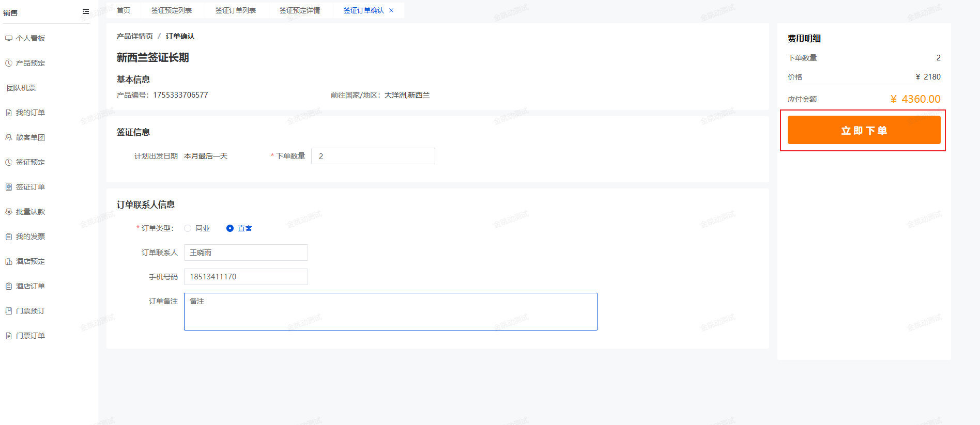
Task: Close the 签证订单确认 tab
Action: pyautogui.click(x=391, y=10)
